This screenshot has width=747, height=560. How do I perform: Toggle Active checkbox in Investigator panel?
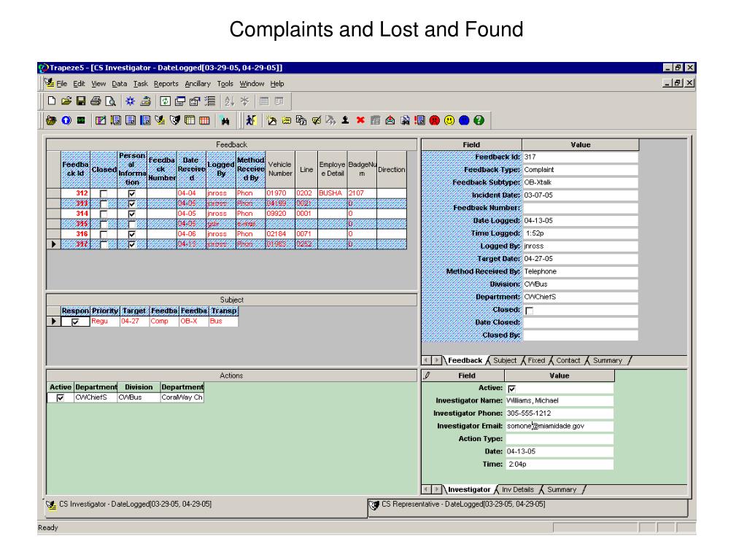511,389
